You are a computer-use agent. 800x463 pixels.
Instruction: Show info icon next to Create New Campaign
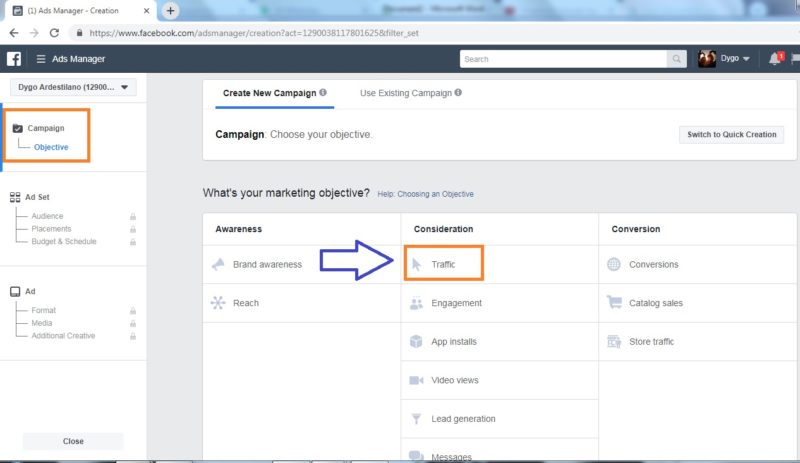tap(323, 92)
